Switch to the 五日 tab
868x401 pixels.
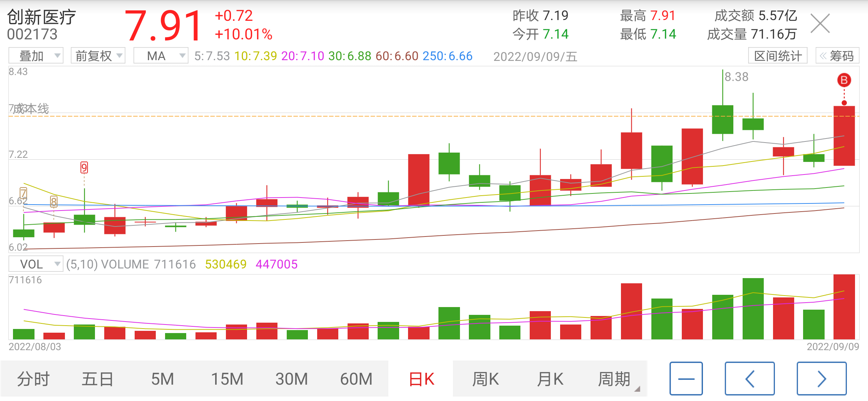coord(97,379)
